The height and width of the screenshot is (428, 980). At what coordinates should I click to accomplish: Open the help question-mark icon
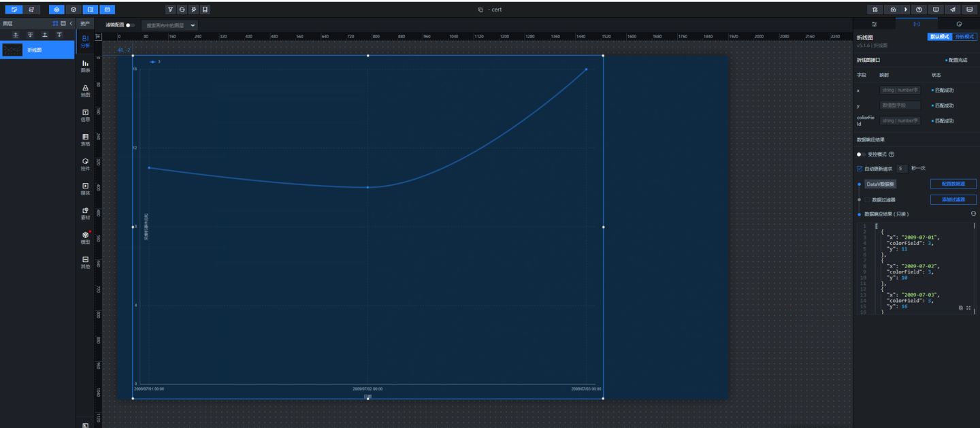919,10
